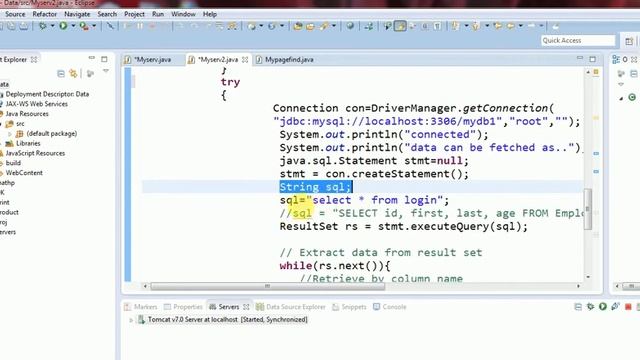Open the Window menu

pos(183,14)
